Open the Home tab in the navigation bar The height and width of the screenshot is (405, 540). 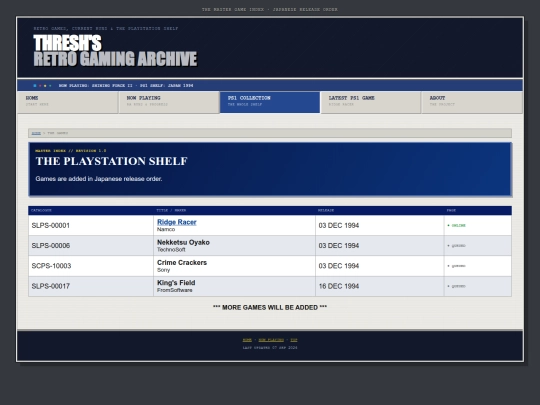[x=68, y=102]
